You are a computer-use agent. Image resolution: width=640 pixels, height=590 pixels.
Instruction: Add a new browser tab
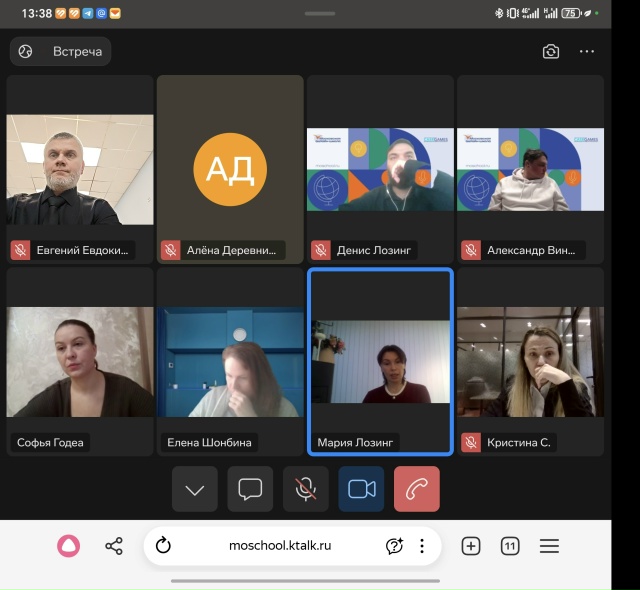(471, 546)
